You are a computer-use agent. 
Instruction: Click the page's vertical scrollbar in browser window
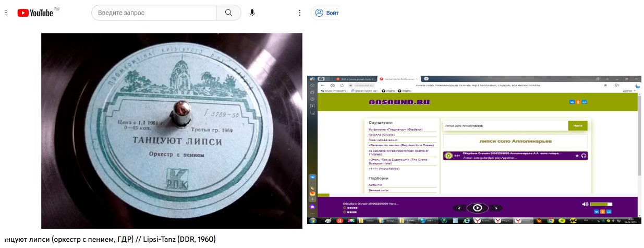[639, 136]
